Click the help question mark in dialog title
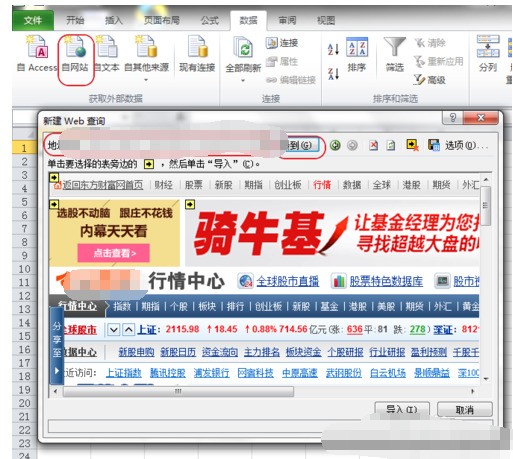 click(x=453, y=118)
